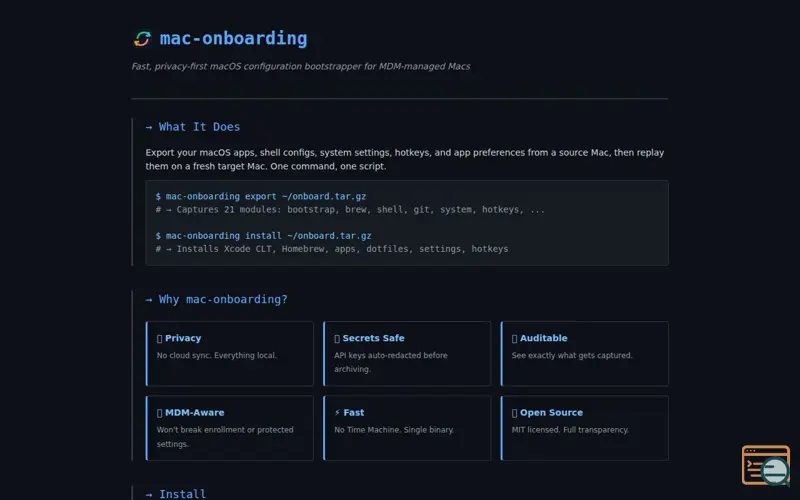The width and height of the screenshot is (800, 500).
Task: Click the Install section heading
Action: (176, 494)
